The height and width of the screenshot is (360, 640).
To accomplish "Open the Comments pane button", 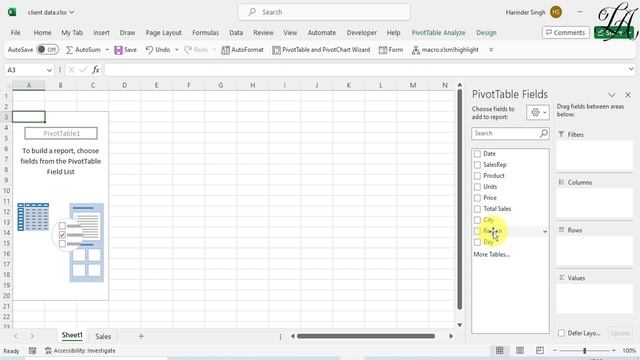I will pyautogui.click(x=566, y=33).
